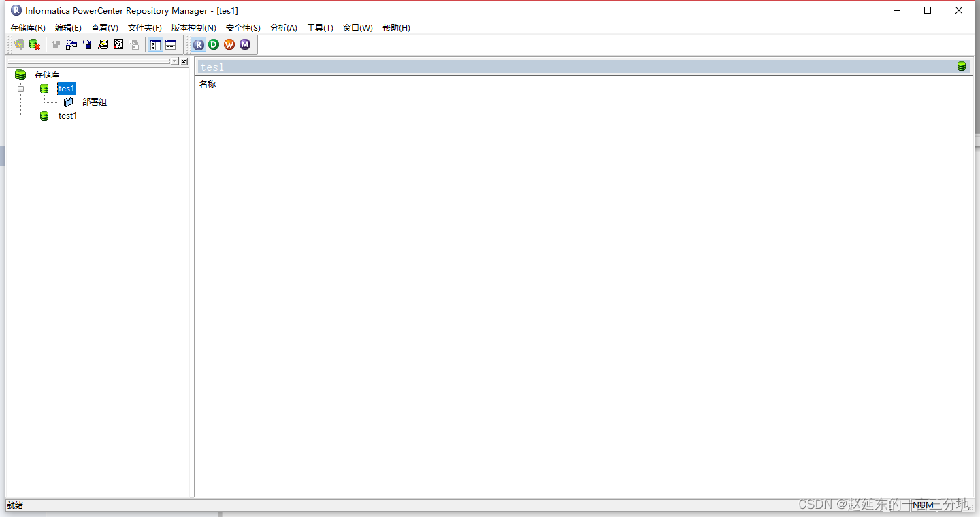The width and height of the screenshot is (980, 517).
Task: Click the grayed overlapping-pages toolbar icon
Action: pyautogui.click(x=56, y=44)
